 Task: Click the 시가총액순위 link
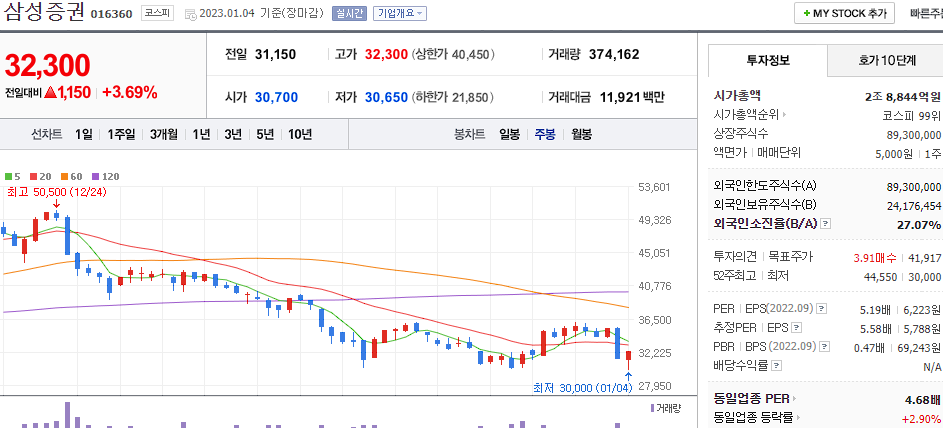point(746,114)
